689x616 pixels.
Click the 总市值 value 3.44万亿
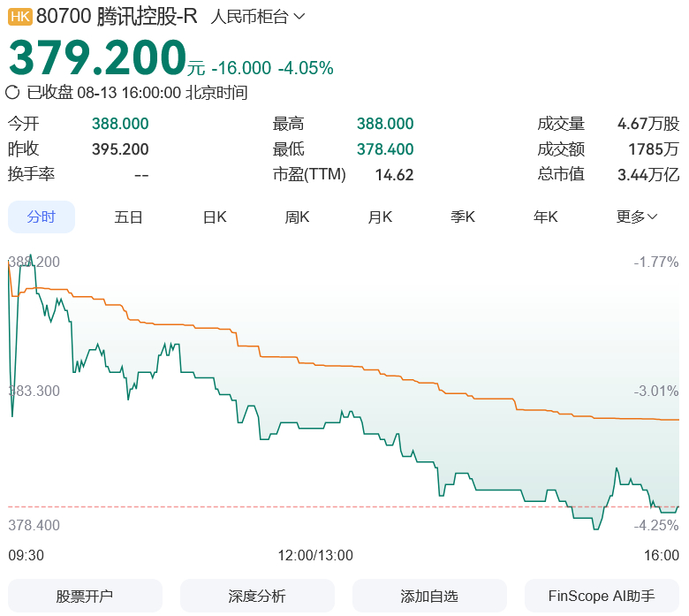tap(648, 175)
